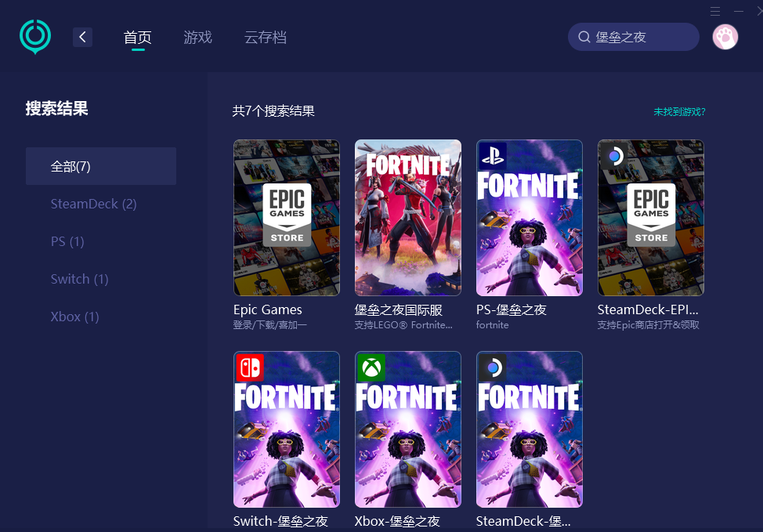Click the SteamDeck-EPI... title text
The height and width of the screenshot is (532, 763).
coord(648,309)
